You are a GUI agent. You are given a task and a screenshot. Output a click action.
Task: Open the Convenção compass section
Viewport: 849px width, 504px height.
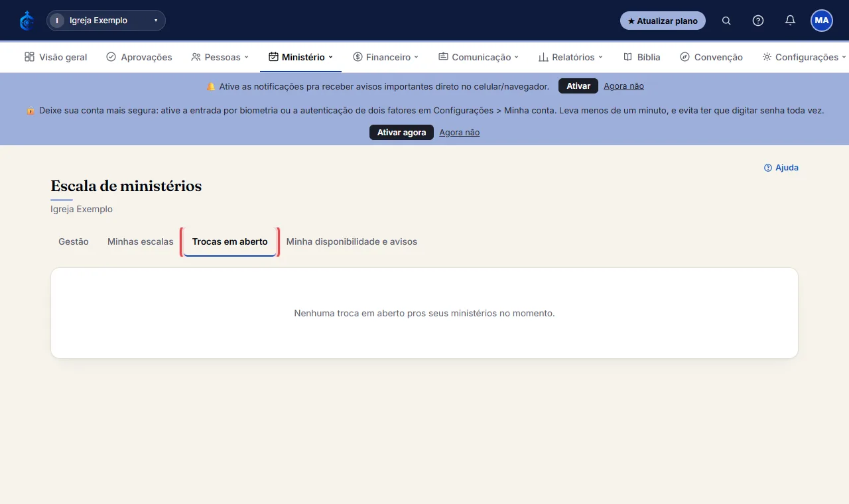(x=711, y=57)
